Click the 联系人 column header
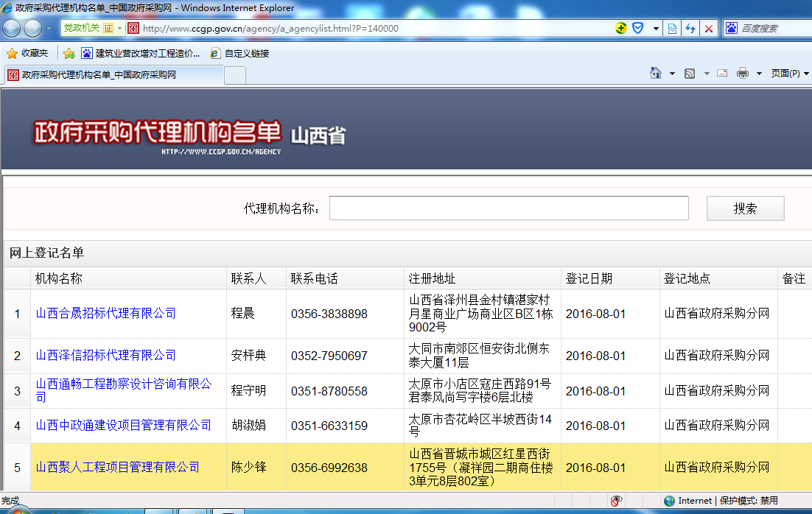The image size is (812, 514). pyautogui.click(x=248, y=278)
